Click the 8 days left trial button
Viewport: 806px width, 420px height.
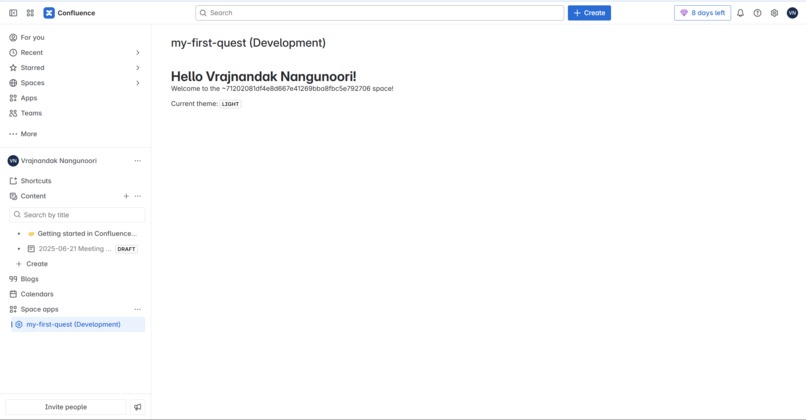702,13
